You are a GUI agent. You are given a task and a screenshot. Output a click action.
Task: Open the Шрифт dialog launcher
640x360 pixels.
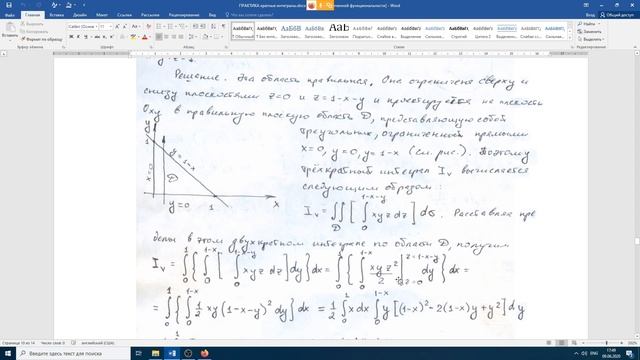[151, 47]
